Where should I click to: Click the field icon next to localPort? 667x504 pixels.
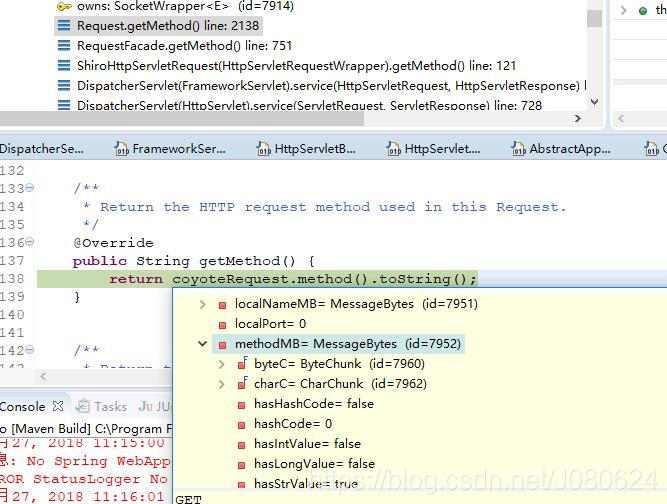pos(222,325)
